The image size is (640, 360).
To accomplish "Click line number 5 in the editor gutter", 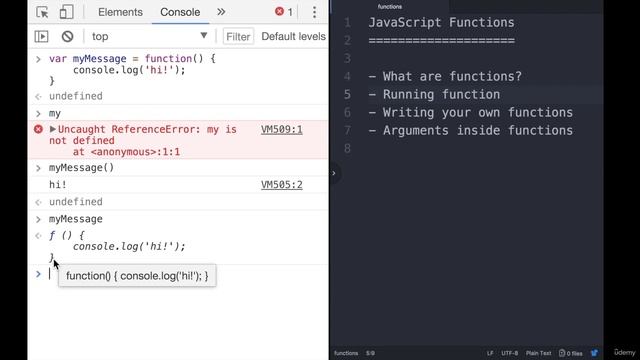I will 347,94.
